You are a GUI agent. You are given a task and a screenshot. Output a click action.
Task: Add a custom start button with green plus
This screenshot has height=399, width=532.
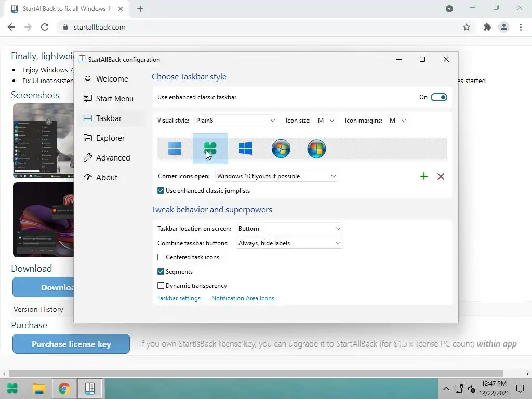click(x=424, y=176)
